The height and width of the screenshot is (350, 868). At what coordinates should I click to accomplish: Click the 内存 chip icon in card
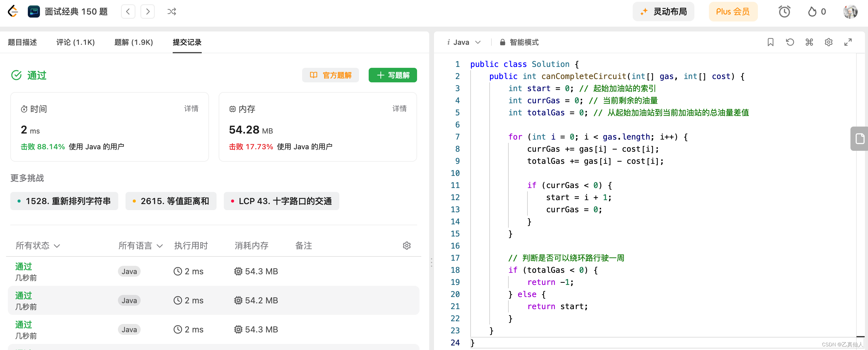[x=233, y=109]
